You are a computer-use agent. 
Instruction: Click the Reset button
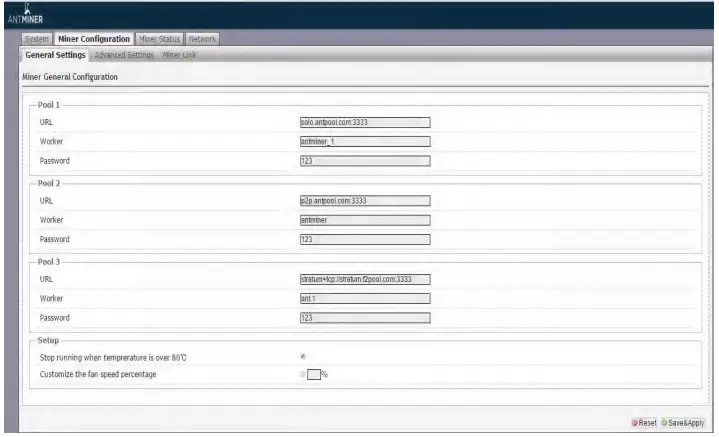pyautogui.click(x=644, y=423)
